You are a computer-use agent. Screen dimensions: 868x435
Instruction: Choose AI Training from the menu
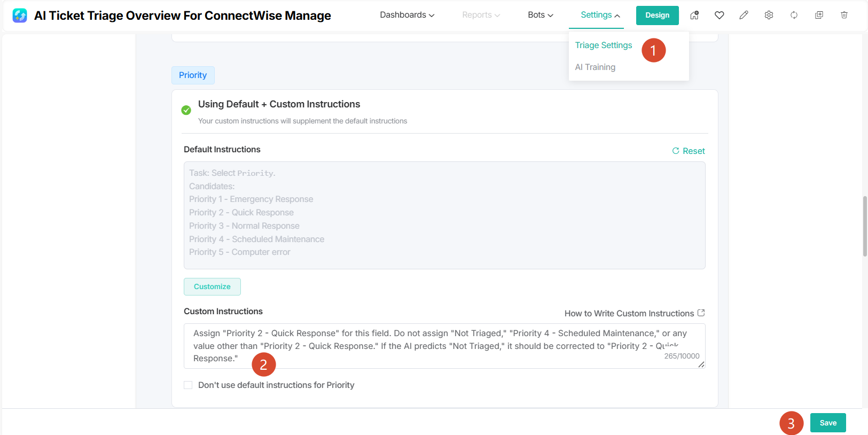[x=595, y=67]
